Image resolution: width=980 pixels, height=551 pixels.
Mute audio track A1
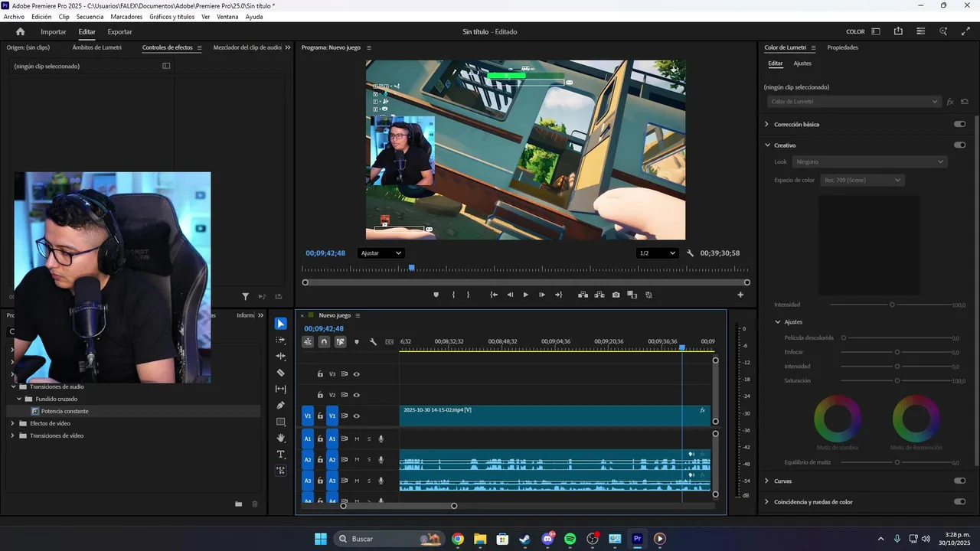(357, 439)
